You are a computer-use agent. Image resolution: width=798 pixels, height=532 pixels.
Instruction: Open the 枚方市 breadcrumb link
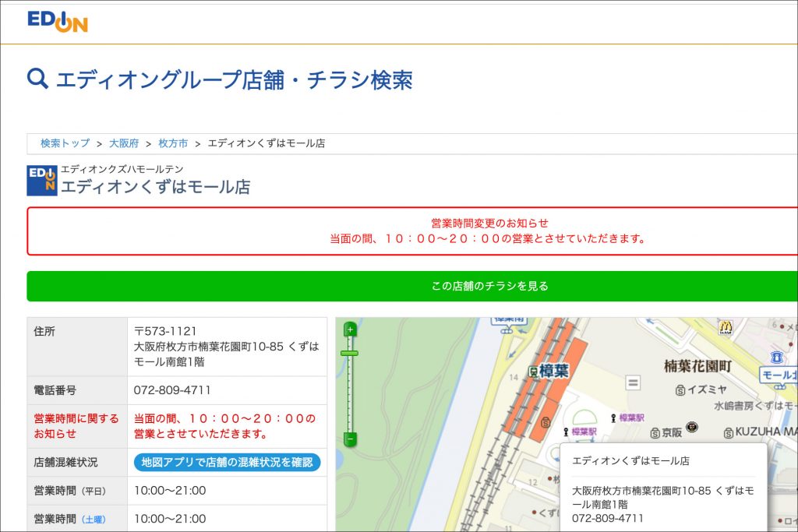click(173, 143)
